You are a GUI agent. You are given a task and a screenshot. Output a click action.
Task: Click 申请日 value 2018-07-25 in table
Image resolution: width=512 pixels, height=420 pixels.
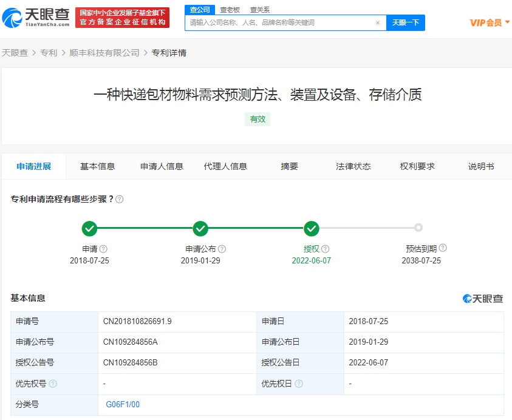pos(369,322)
